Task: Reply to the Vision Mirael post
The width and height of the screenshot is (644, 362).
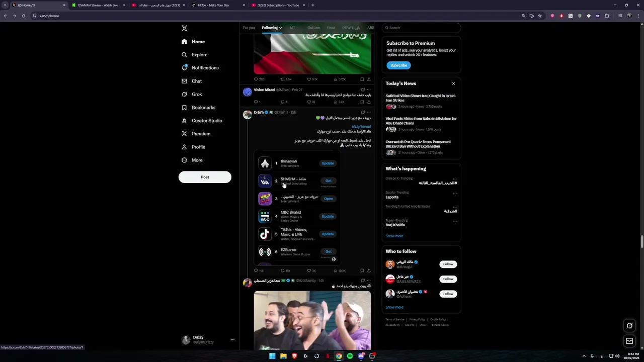Action: (256, 102)
